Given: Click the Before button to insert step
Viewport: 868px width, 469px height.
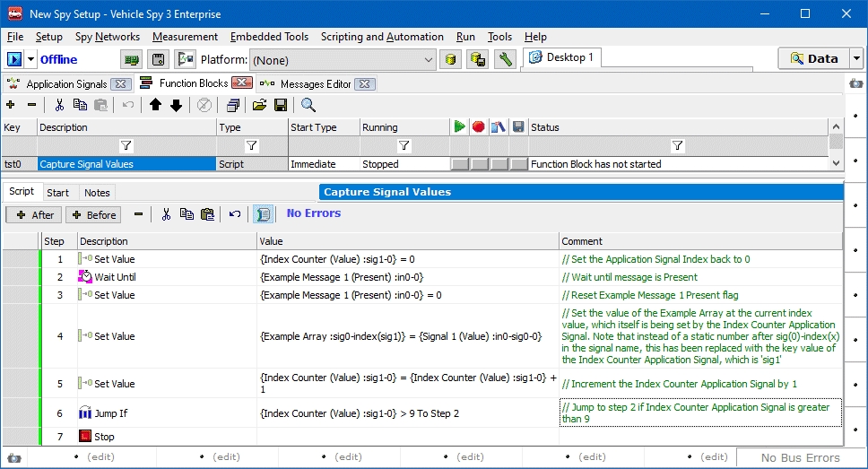Looking at the screenshot, I should click(x=93, y=215).
